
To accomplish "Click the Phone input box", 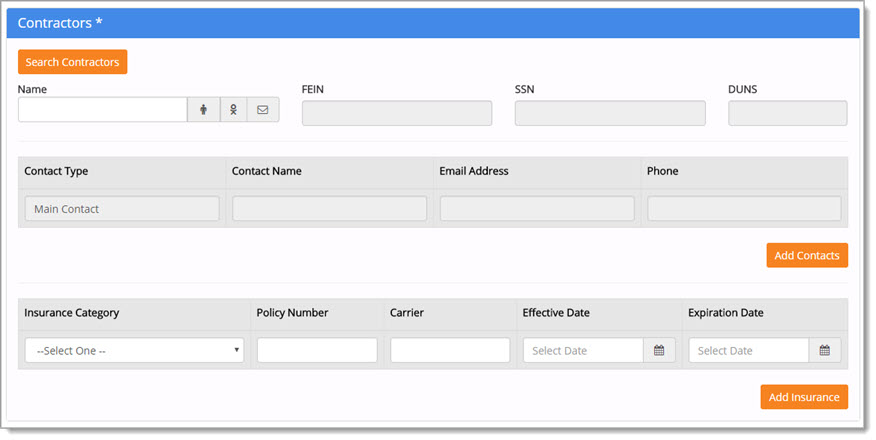I will point(744,208).
